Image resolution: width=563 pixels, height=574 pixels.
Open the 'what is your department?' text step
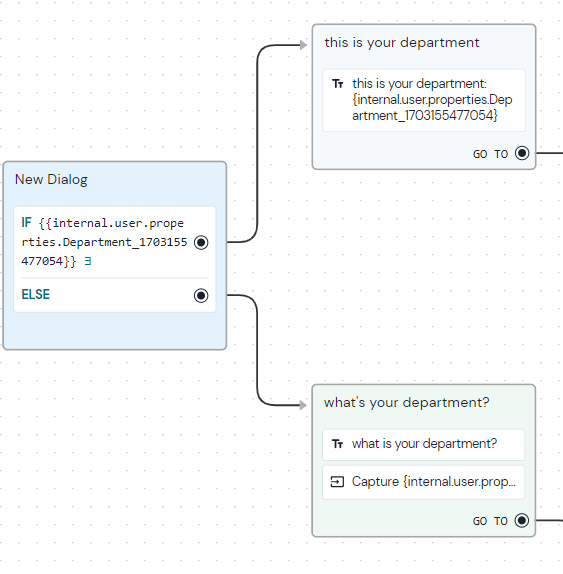pos(424,444)
